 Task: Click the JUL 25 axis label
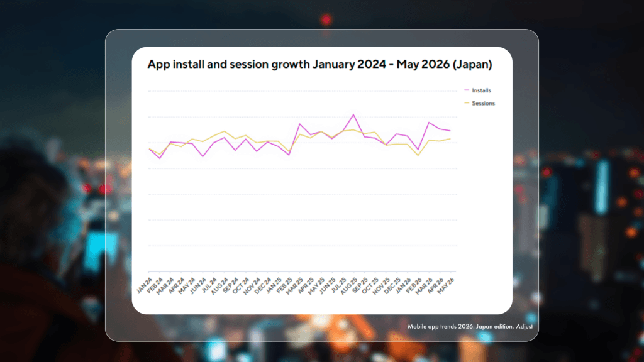coord(338,285)
